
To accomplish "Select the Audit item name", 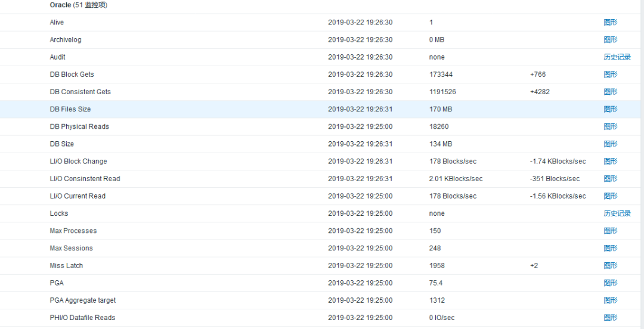I will coord(57,57).
